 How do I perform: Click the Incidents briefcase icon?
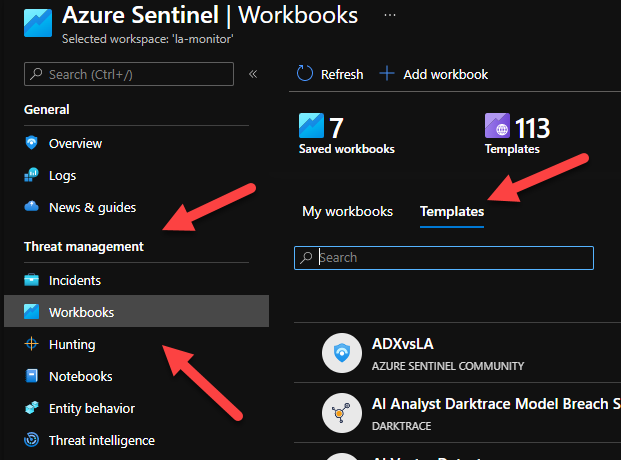coord(31,280)
